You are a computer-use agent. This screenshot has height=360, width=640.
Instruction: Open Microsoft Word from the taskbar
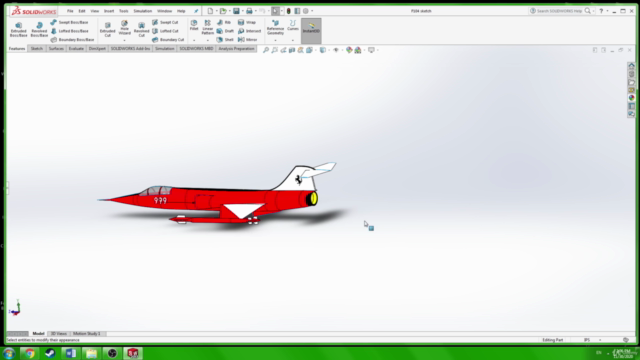[x=71, y=353]
